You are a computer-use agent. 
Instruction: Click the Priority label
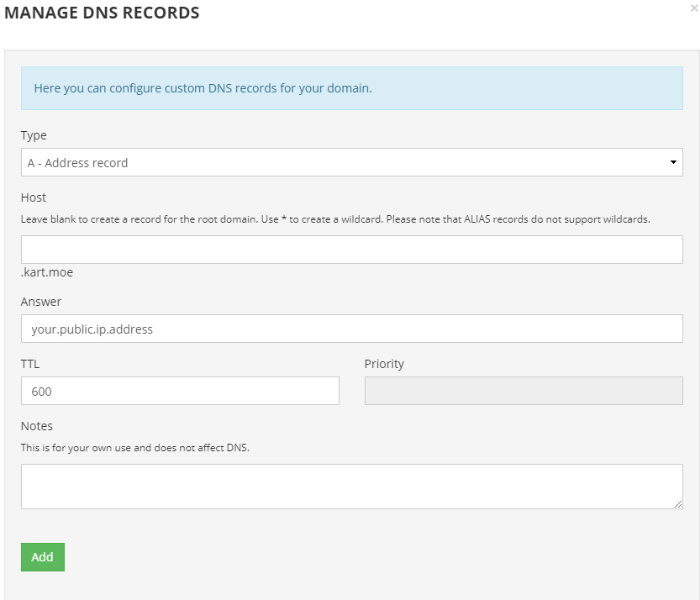pos(384,364)
